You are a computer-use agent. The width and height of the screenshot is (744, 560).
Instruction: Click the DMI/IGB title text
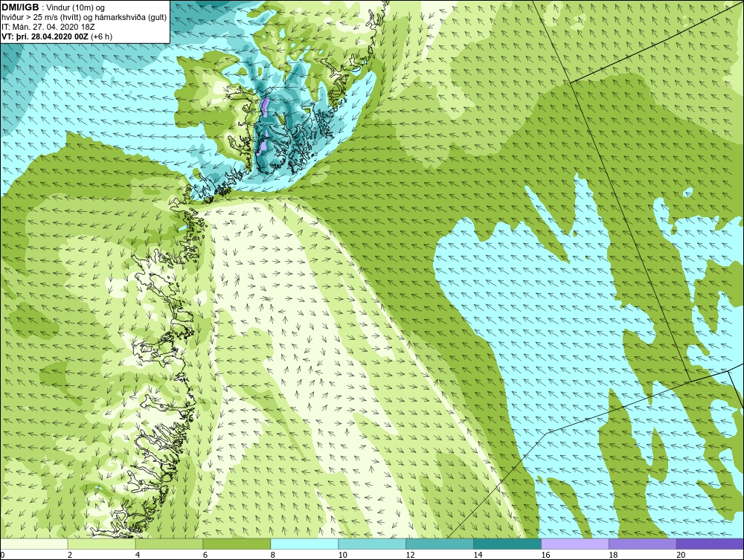[20, 7]
